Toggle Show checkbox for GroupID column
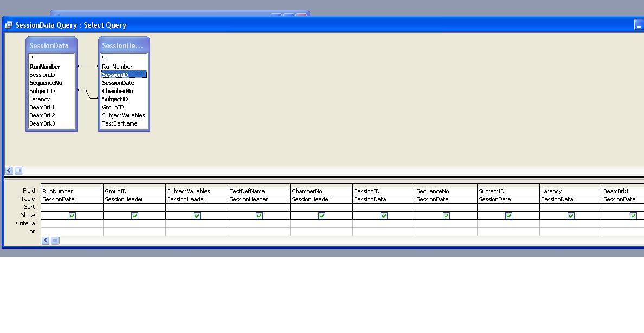The image size is (644, 333). click(x=135, y=216)
